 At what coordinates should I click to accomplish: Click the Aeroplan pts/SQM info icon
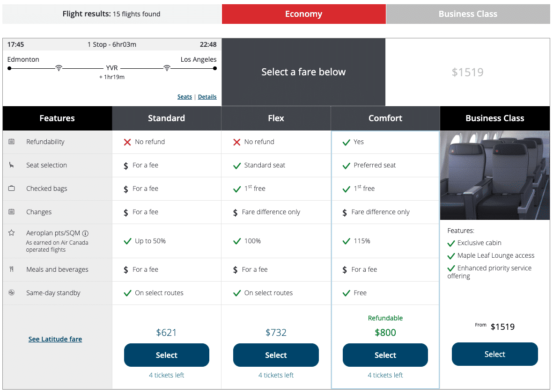click(x=85, y=233)
